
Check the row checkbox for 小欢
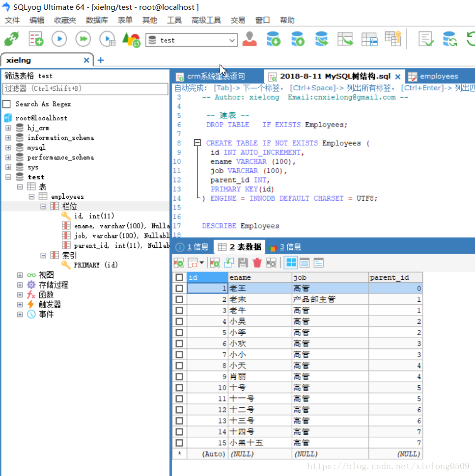(179, 344)
